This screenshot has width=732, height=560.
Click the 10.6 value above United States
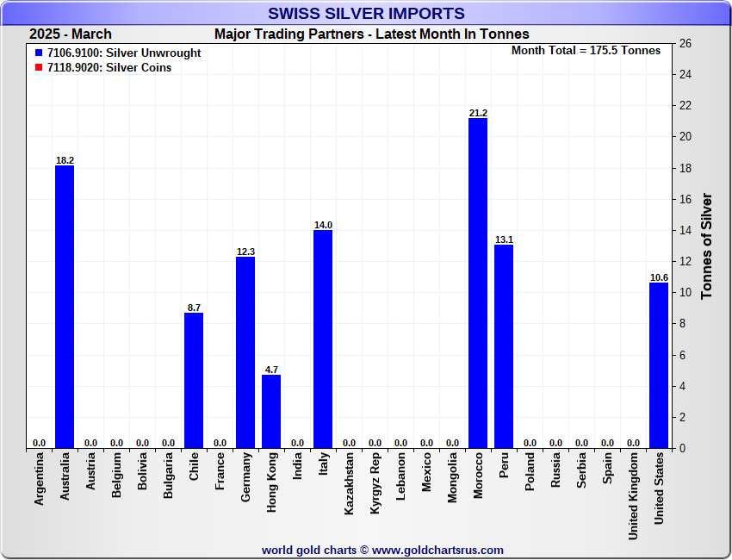[659, 278]
